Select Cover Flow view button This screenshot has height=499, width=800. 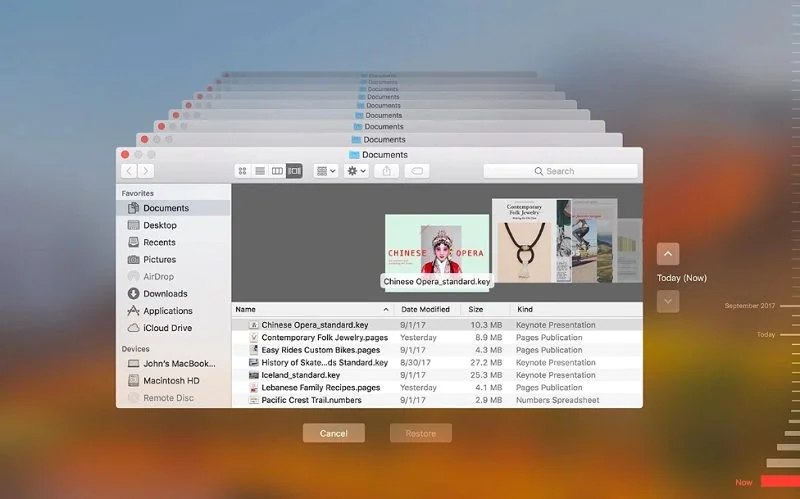tap(294, 171)
